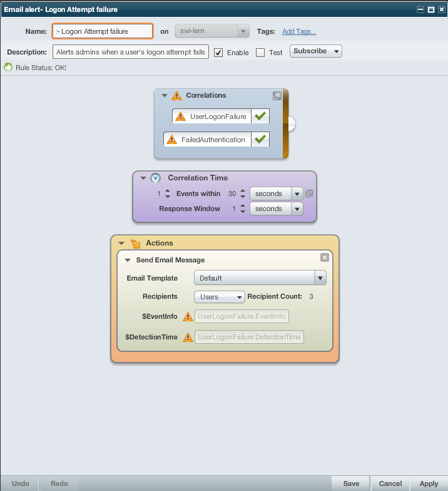Collapse the Correlation Time section

(x=143, y=178)
